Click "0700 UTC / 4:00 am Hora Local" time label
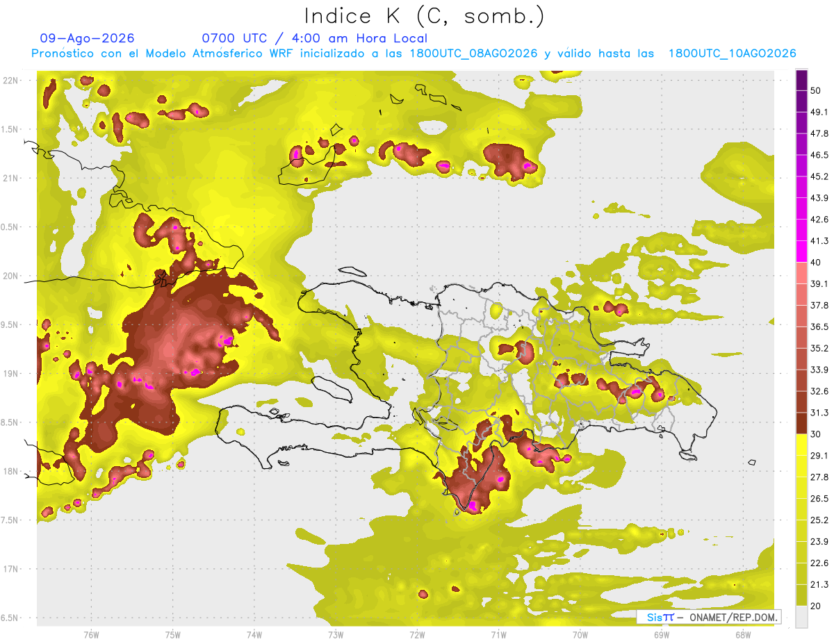The width and height of the screenshot is (834, 644). [x=314, y=38]
